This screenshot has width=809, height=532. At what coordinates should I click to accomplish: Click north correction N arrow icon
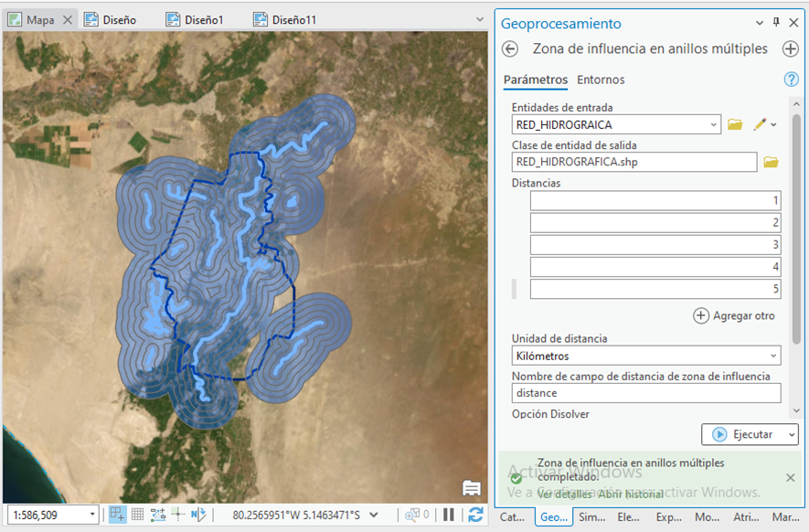pyautogui.click(x=198, y=515)
